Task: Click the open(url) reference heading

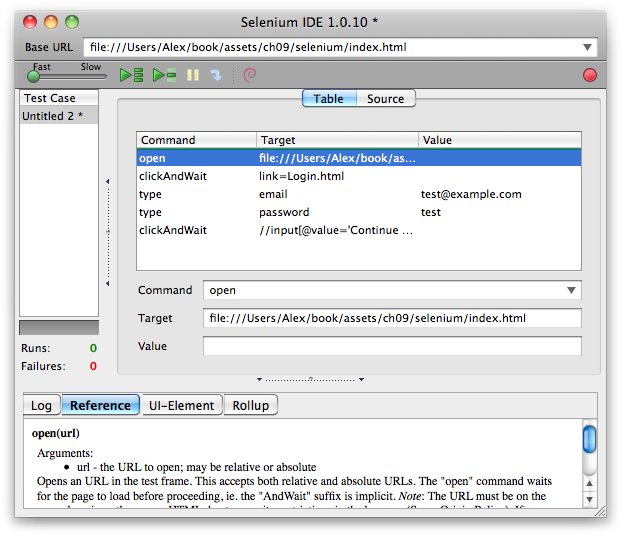Action: (56, 433)
